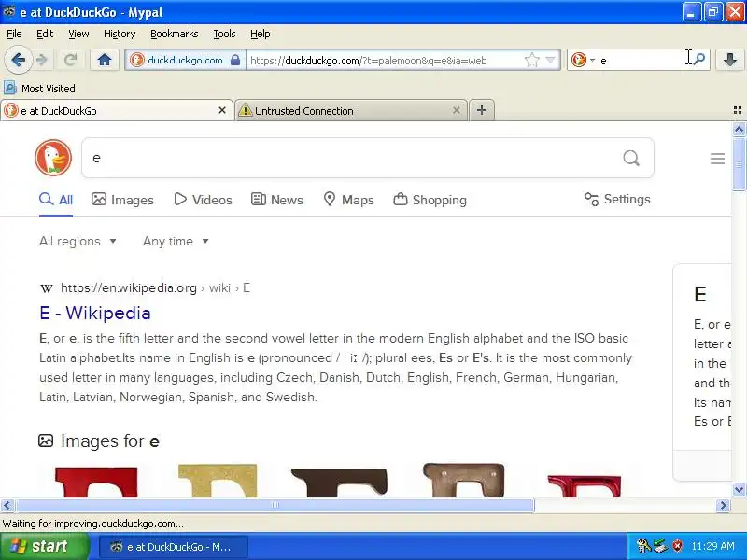This screenshot has height=560, width=747.
Task: Switch to News results
Action: pos(276,200)
